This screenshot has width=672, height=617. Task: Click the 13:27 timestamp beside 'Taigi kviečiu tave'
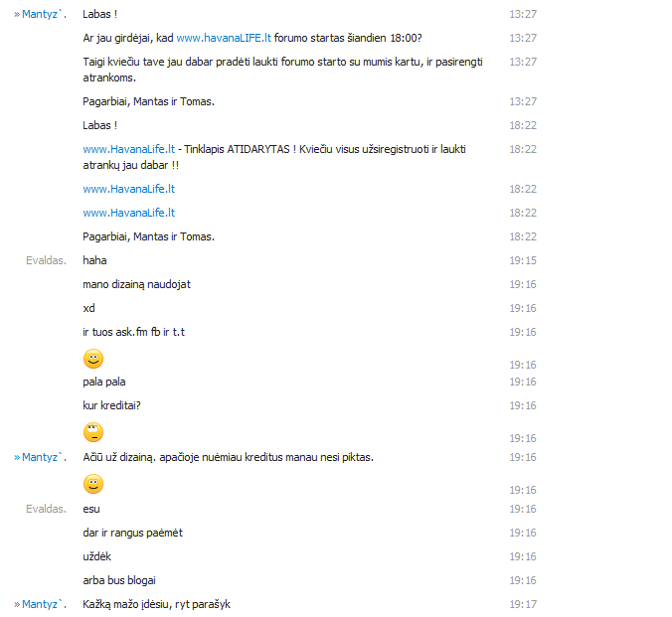tap(523, 62)
